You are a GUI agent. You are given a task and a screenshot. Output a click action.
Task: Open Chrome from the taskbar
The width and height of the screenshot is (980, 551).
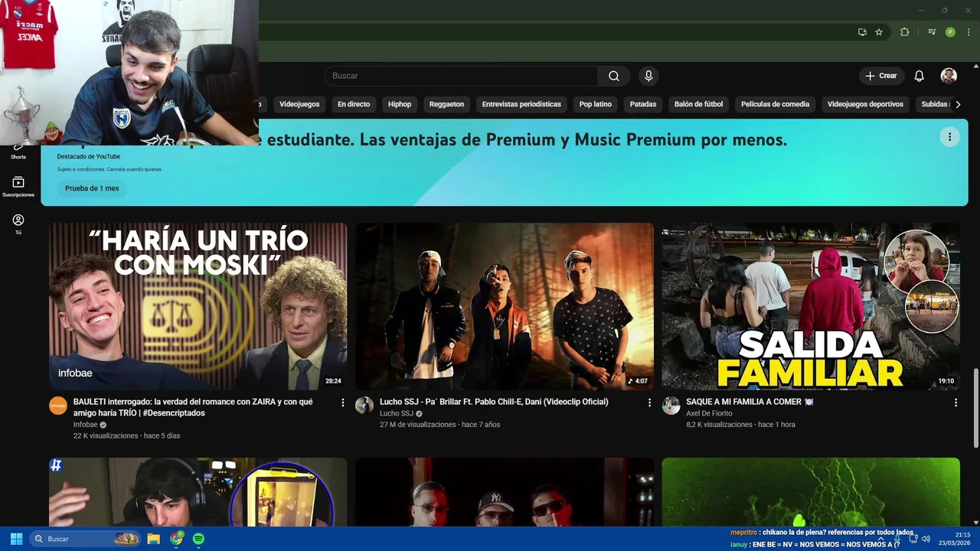coord(177,539)
